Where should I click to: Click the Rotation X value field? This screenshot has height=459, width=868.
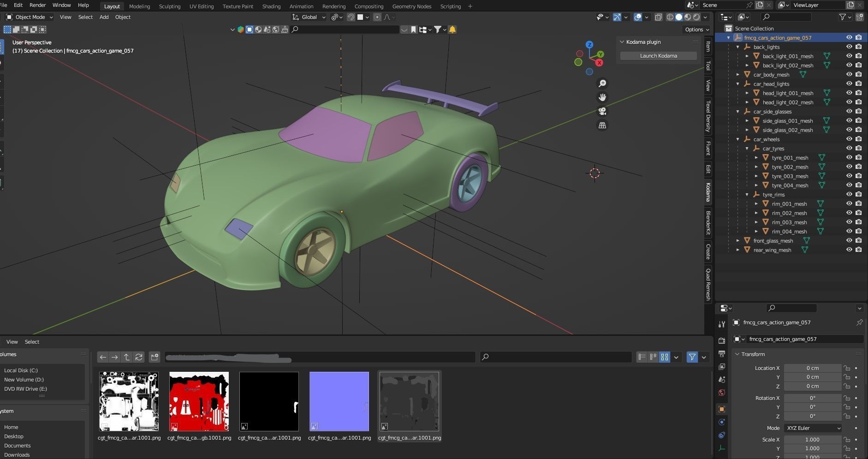click(813, 398)
